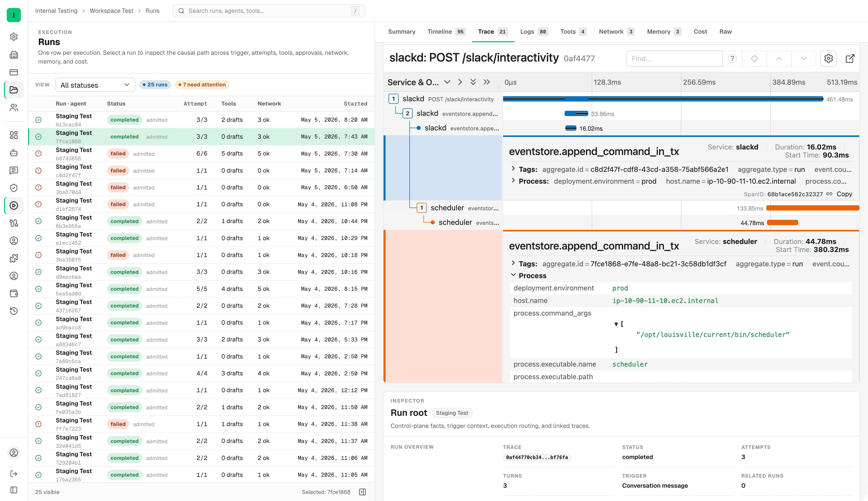868x501 pixels.
Task: Open the users icon in sidebar
Action: [14, 108]
